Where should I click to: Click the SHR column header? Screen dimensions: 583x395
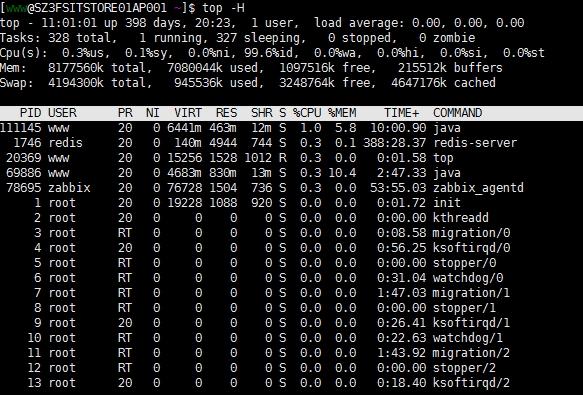261,113
